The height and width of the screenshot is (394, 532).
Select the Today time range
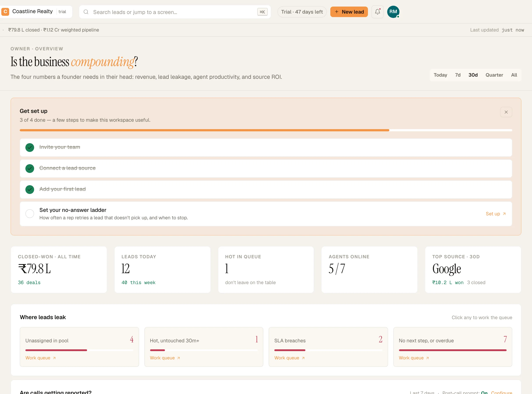pos(440,75)
